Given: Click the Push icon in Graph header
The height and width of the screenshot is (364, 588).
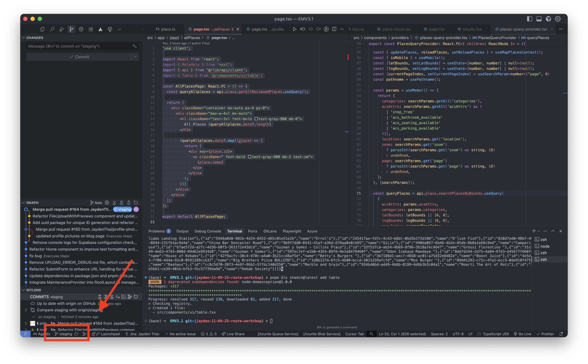Looking at the screenshot, I should point(129,203).
